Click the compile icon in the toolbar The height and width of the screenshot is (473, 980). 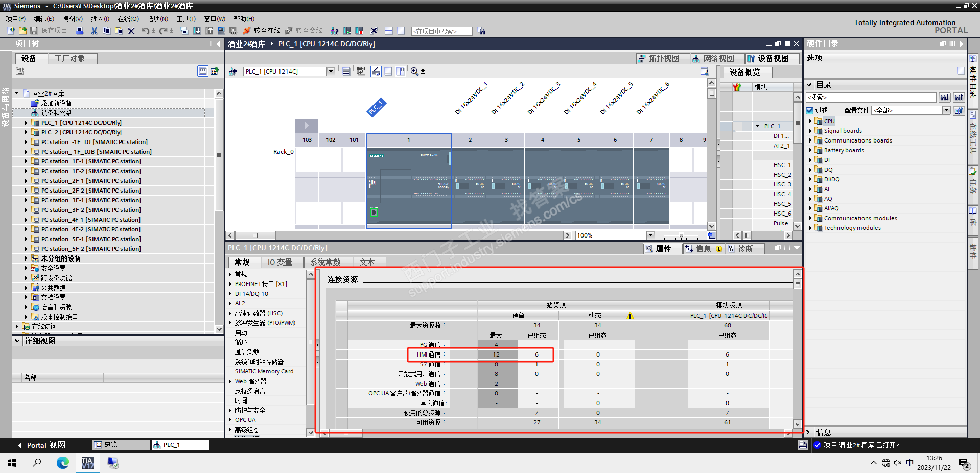click(184, 31)
